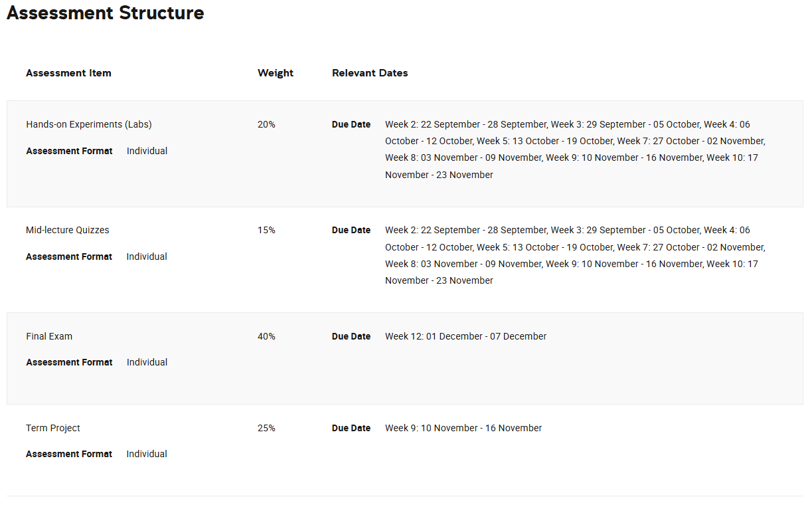The height and width of the screenshot is (507, 812).
Task: Click the 15% weight for Quizzes
Action: pyautogui.click(x=266, y=230)
